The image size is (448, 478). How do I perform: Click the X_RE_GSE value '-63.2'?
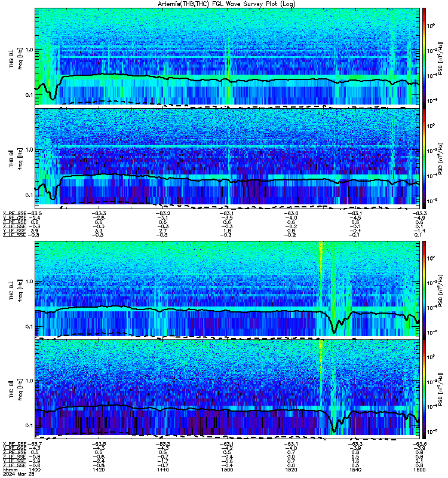tap(162, 213)
